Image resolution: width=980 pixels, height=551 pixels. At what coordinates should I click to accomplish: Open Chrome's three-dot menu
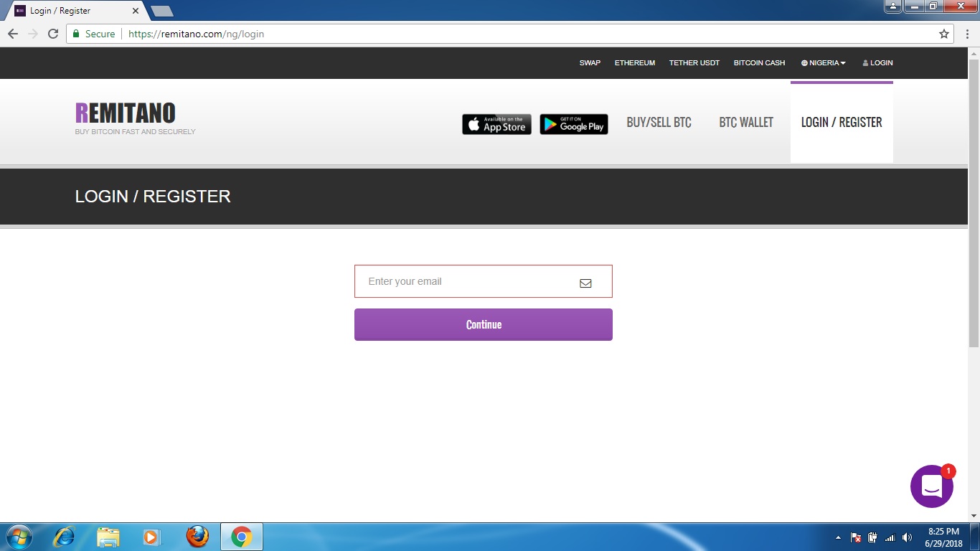(967, 34)
